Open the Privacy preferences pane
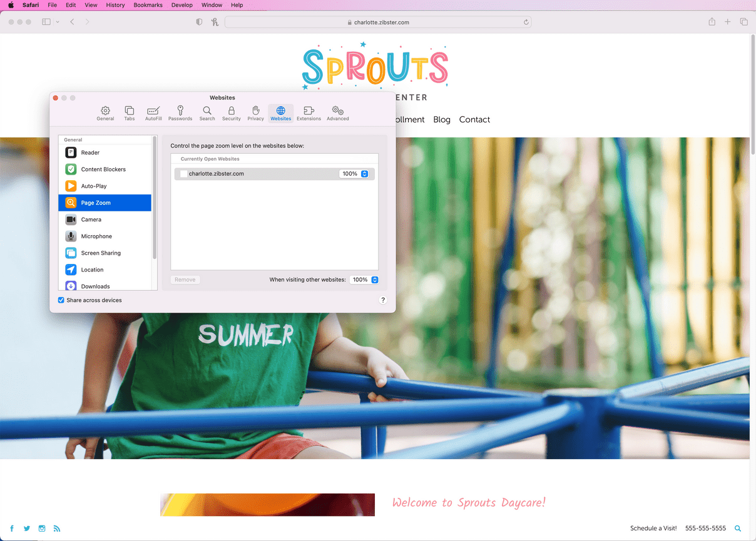Viewport: 756px width, 541px height. 255,113
